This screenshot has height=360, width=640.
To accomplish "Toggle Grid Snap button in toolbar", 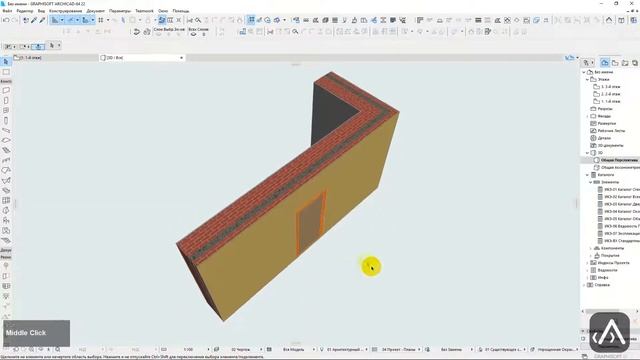I will 101,20.
